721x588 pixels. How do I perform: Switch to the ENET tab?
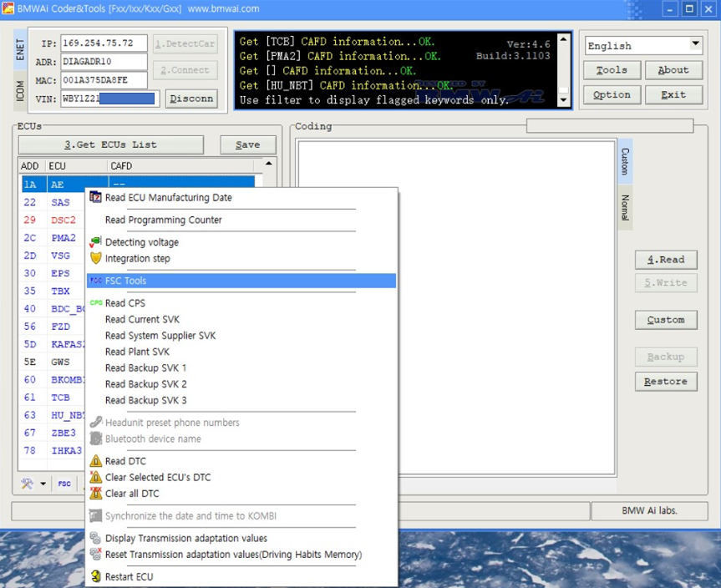[20, 49]
